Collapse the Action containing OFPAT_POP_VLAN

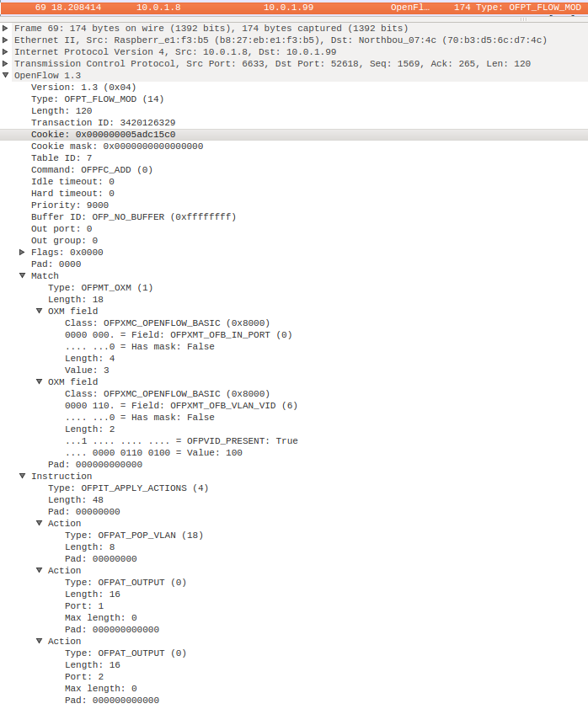tap(40, 523)
